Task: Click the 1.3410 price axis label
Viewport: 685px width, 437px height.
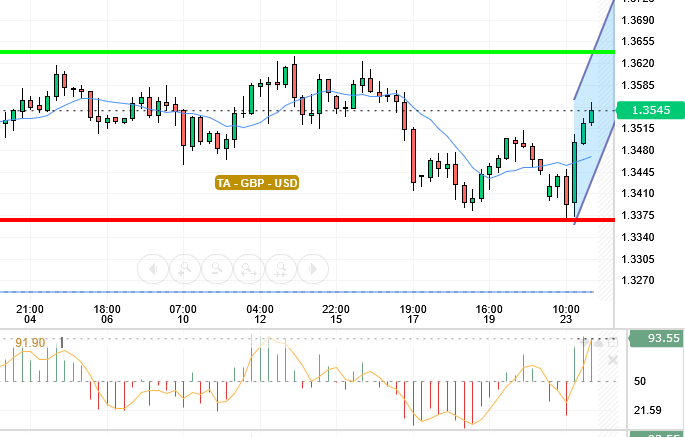Action: pos(638,193)
